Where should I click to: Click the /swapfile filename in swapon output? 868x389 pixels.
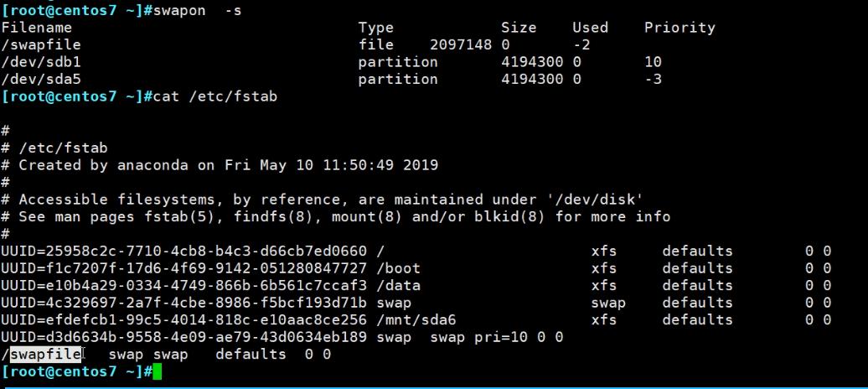[41, 44]
